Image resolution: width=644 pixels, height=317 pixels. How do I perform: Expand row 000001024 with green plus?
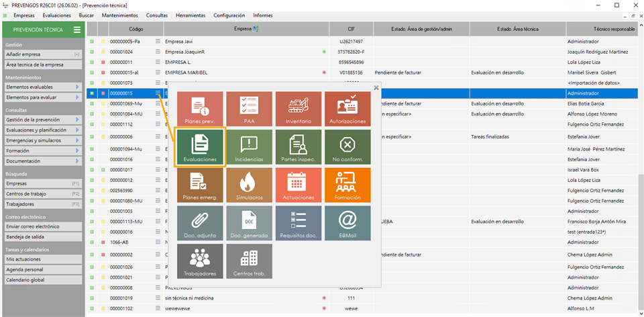[92, 52]
